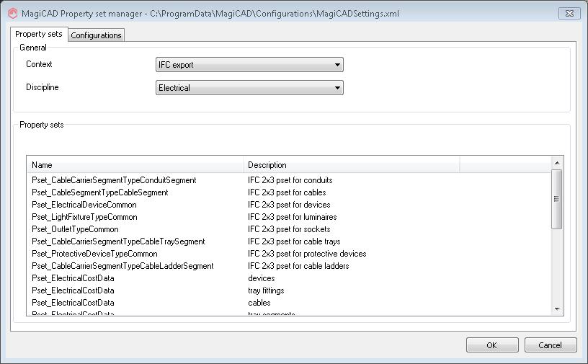Click the property sets list scrollbar thumb
This screenshot has height=364, width=588.
(x=557, y=199)
